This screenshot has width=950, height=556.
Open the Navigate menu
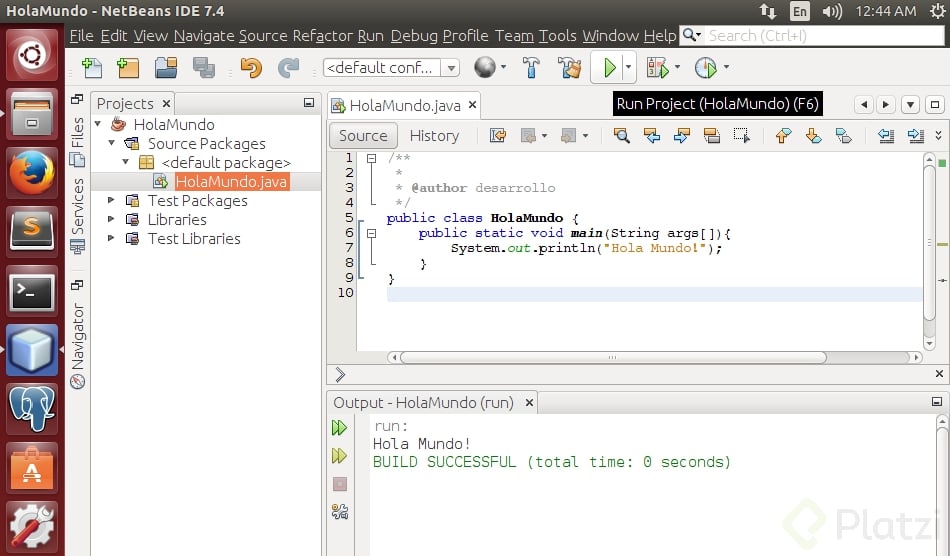(x=204, y=36)
